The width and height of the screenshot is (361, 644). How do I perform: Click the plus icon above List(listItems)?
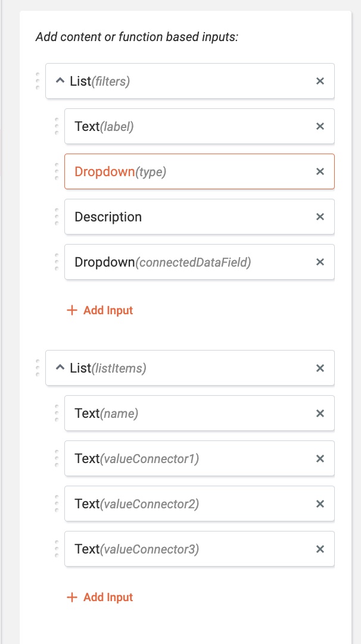point(71,310)
